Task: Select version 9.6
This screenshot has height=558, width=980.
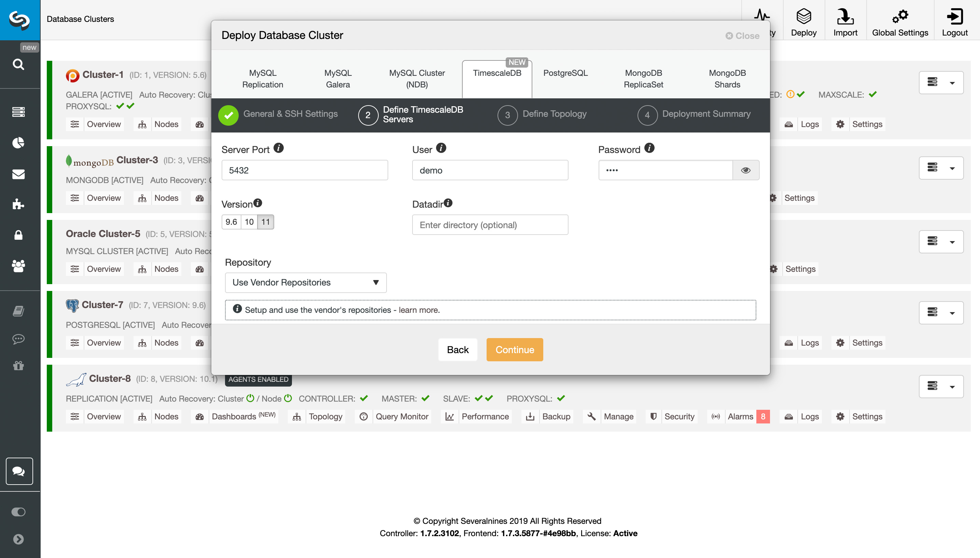Action: tap(231, 222)
